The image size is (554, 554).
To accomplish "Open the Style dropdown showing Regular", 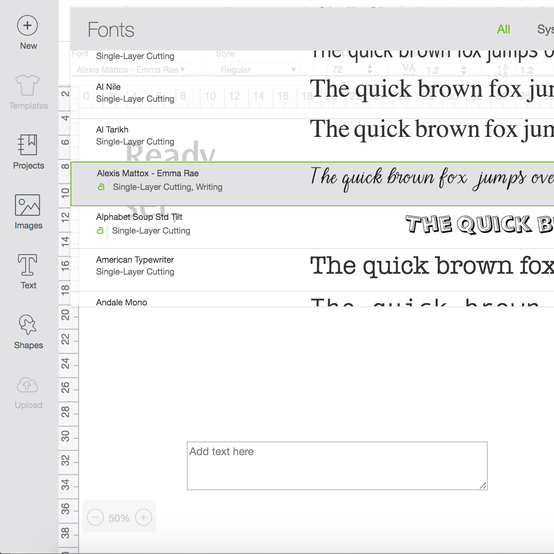I will [258, 70].
